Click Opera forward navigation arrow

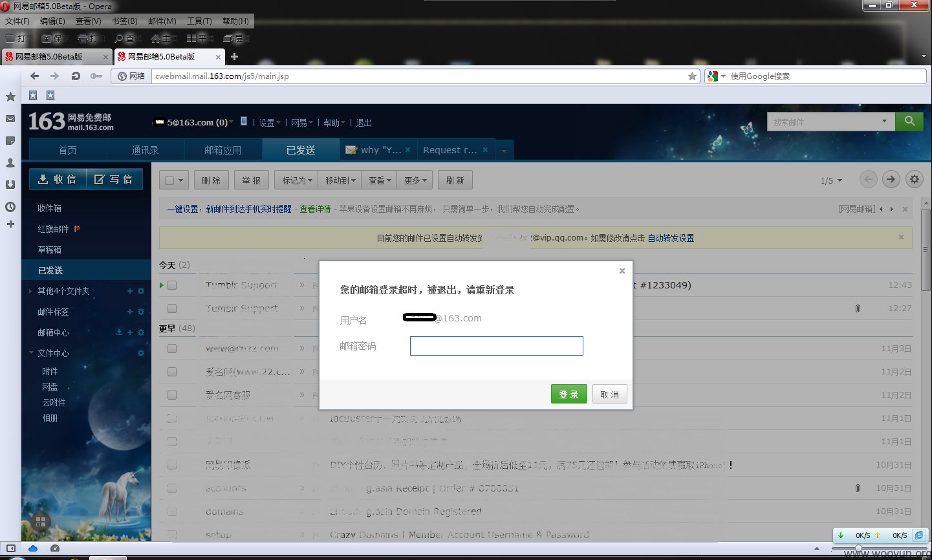55,76
